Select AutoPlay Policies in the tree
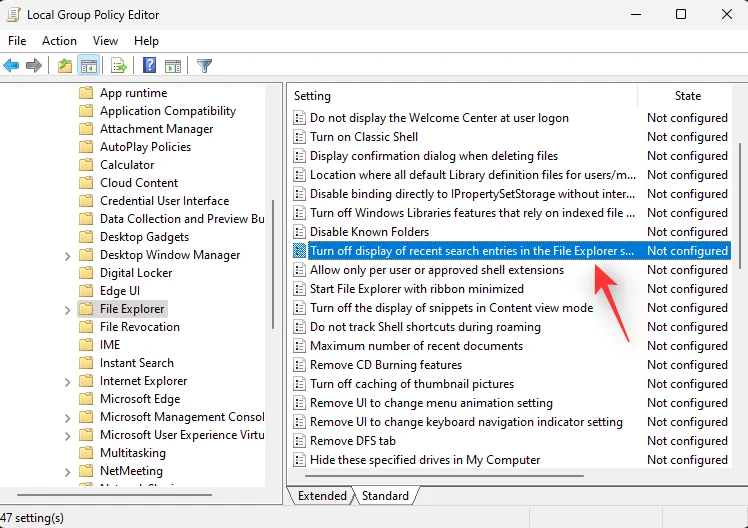The width and height of the screenshot is (748, 528). (145, 147)
